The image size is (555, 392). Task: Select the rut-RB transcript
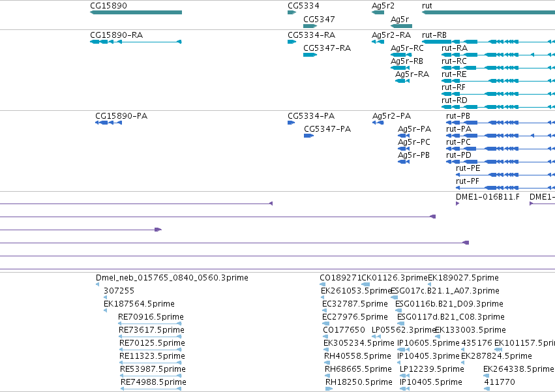point(488,42)
